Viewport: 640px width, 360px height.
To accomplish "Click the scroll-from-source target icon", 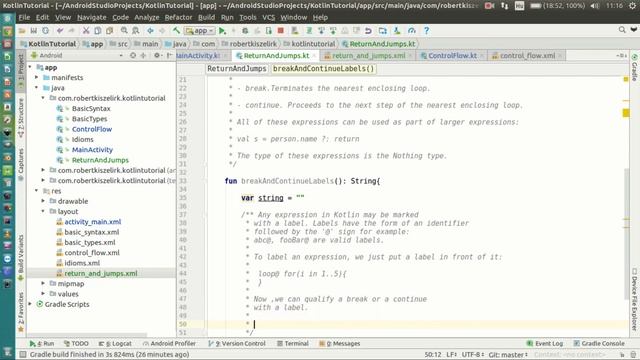I will tap(133, 56).
